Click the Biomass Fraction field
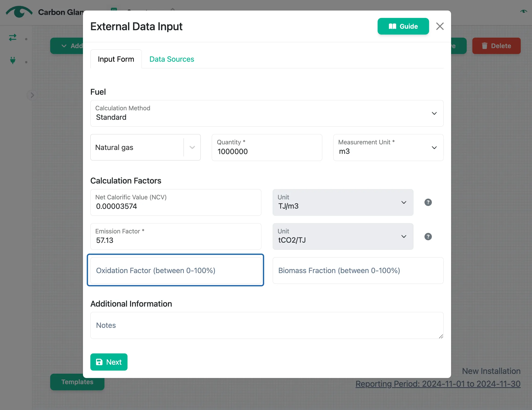Viewport: 532px width, 410px height. (358, 271)
